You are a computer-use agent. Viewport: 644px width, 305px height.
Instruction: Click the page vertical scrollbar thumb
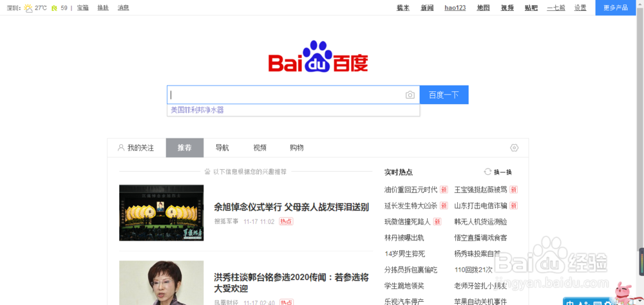639,131
